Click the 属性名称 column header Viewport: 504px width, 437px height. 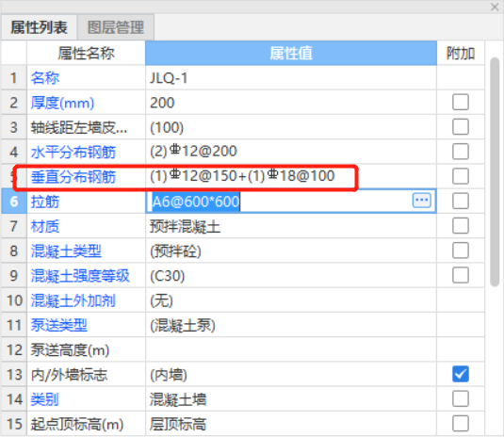(86, 53)
